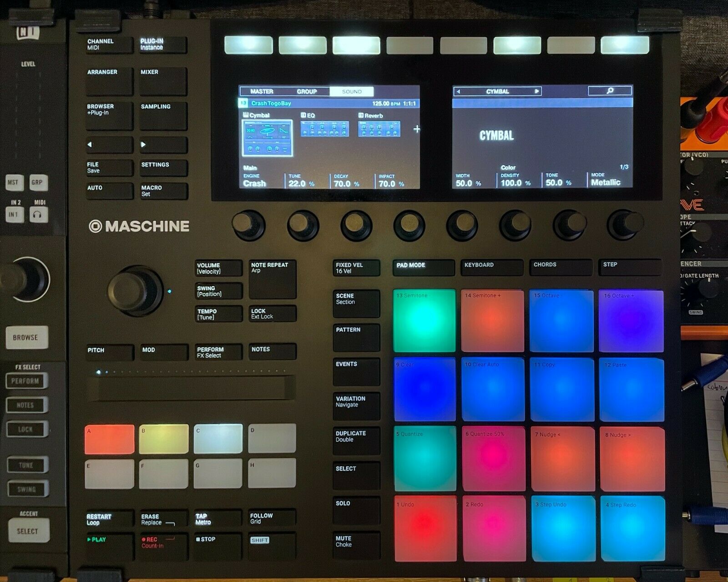728x582 pixels.
Task: Hit the ERASE Replace button
Action: (x=163, y=519)
